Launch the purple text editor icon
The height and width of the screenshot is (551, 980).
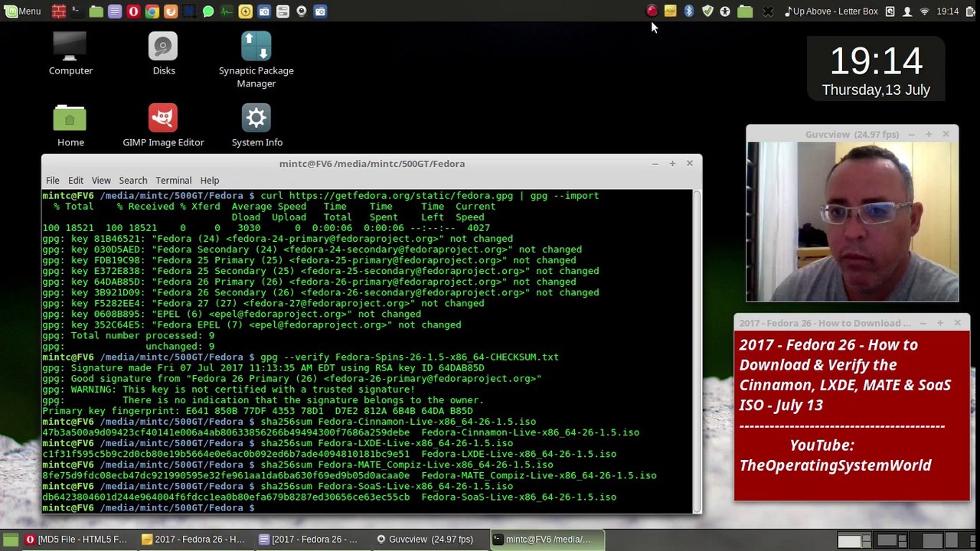click(x=114, y=11)
